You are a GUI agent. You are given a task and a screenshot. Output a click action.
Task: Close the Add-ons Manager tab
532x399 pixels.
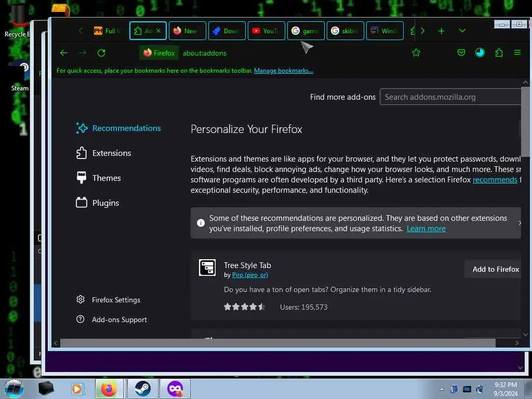tap(158, 31)
